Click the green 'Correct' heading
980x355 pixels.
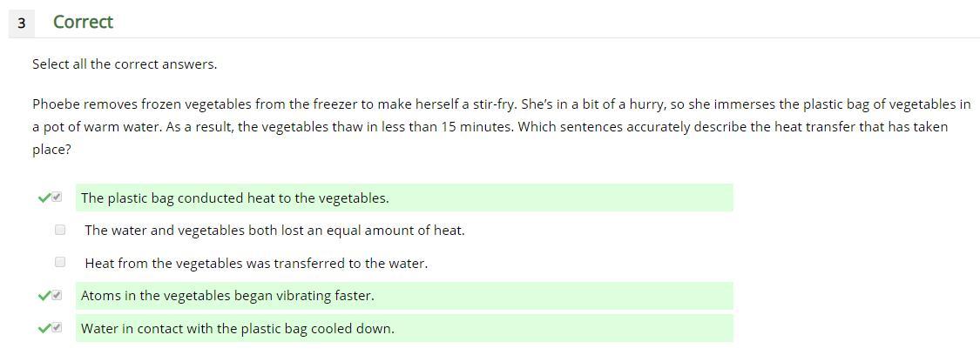point(83,22)
